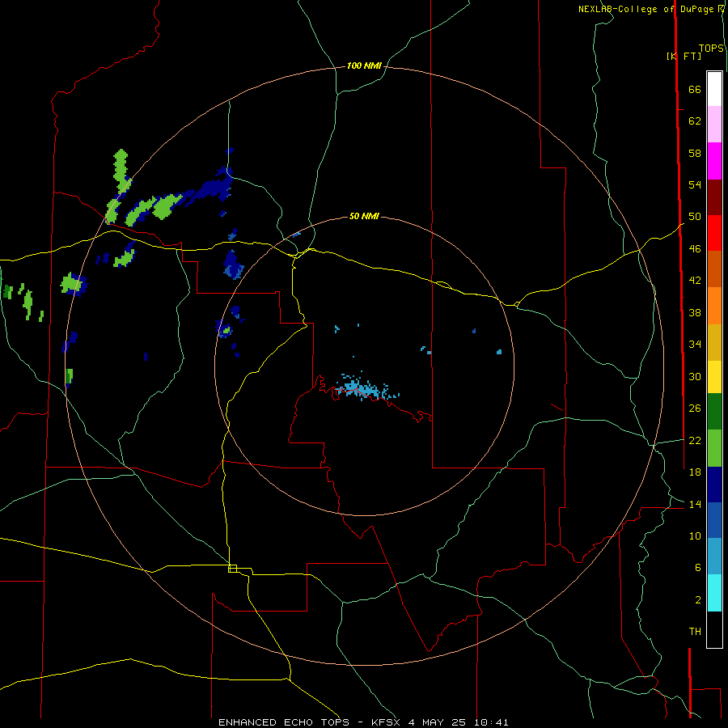Click the '46' legend value

pyautogui.click(x=695, y=248)
